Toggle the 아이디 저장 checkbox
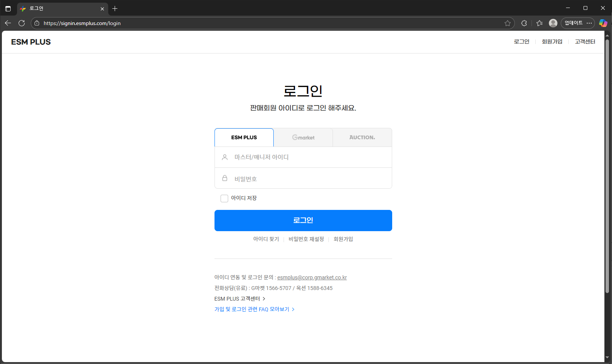Screen dimensions: 612x364 224,199
